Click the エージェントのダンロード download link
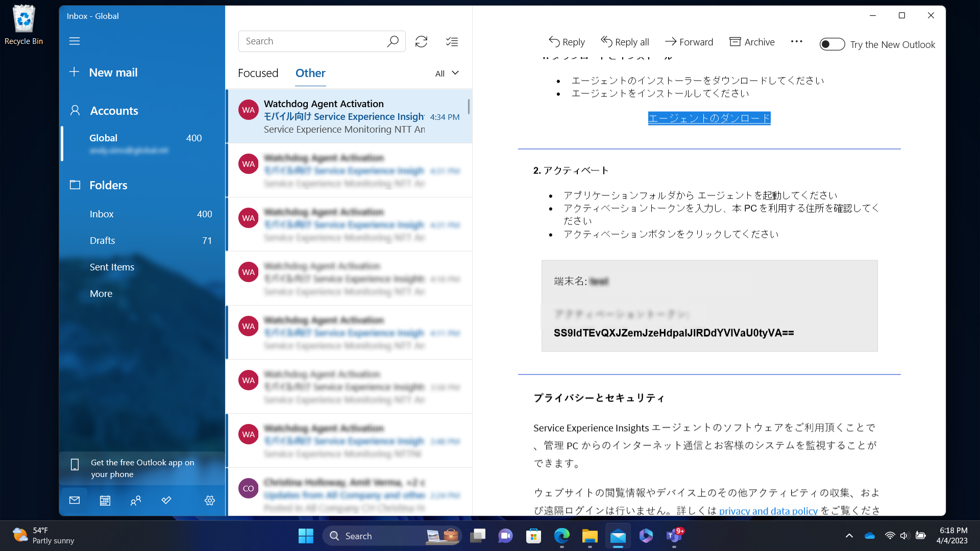The image size is (980, 551). [709, 118]
